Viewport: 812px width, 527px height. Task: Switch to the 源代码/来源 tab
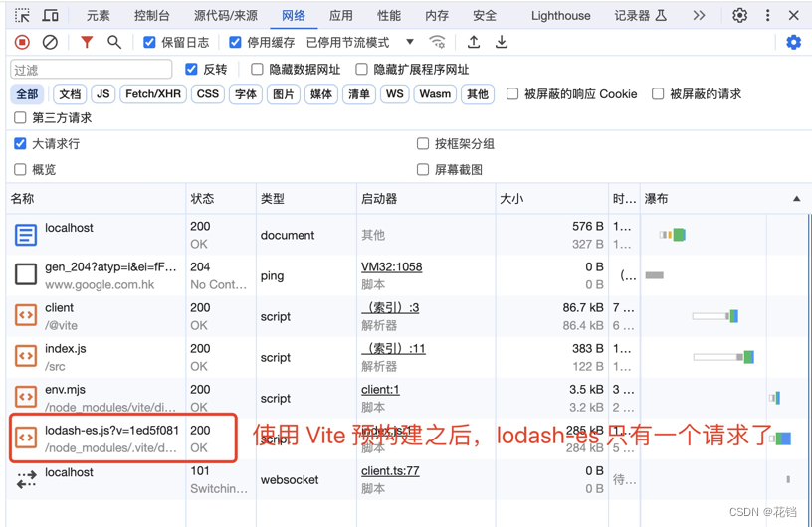[226, 16]
